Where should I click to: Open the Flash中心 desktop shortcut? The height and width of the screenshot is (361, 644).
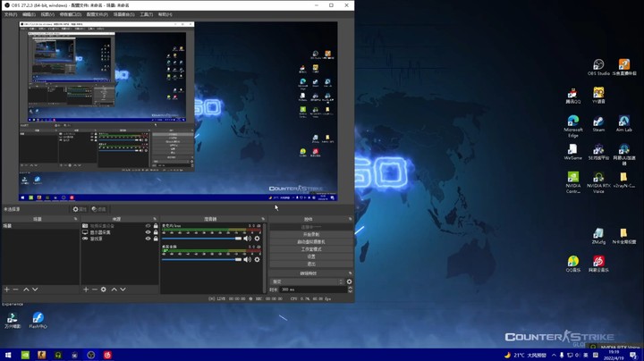click(38, 321)
